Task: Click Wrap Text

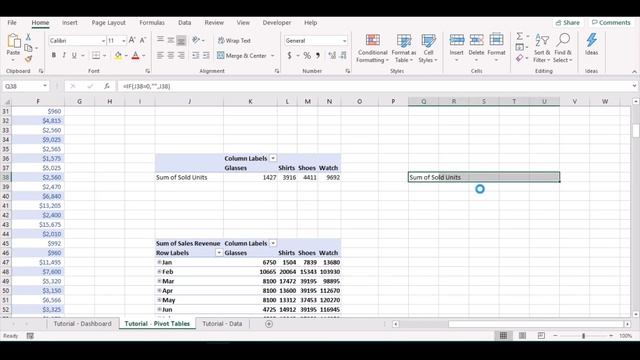Action: [x=234, y=40]
